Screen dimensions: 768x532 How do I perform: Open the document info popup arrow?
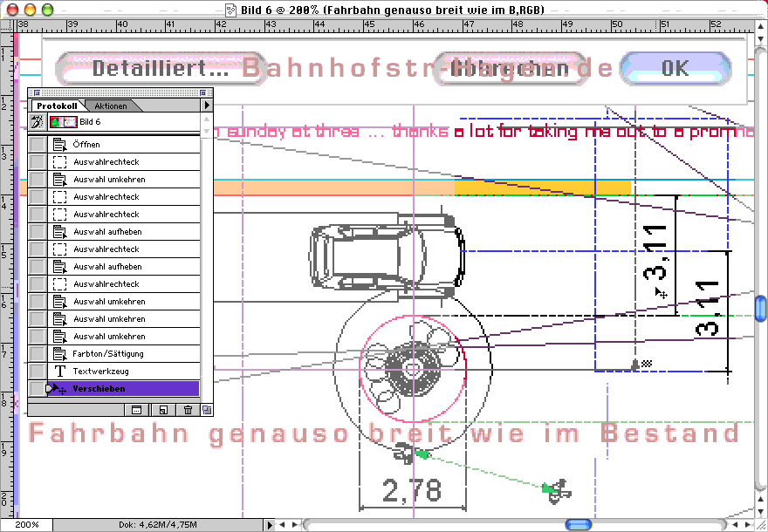tap(269, 525)
